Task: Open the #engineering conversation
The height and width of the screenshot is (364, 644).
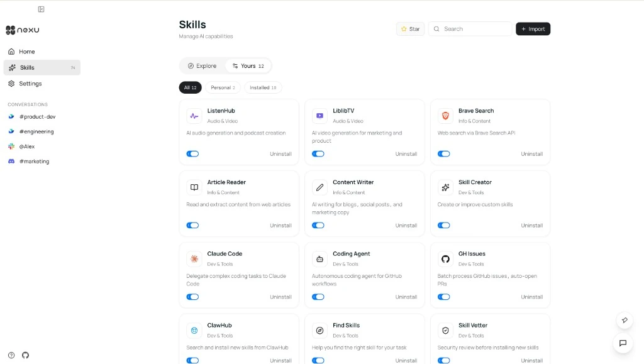Action: coord(36,132)
